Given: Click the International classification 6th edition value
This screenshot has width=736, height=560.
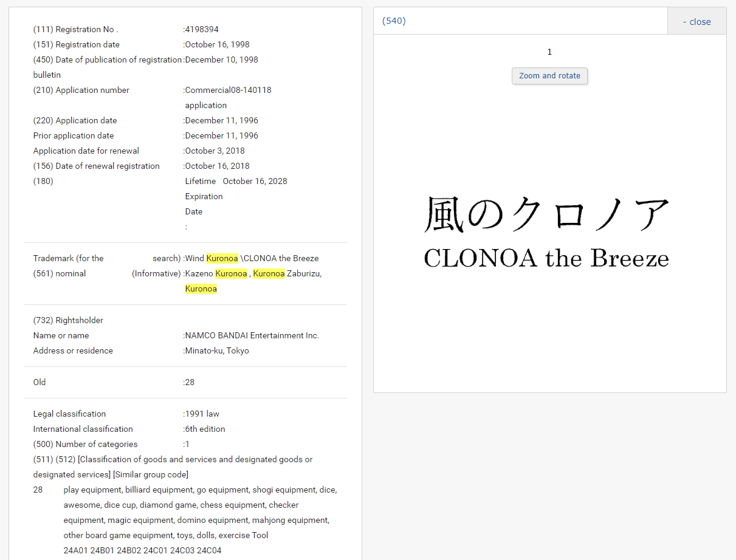Looking at the screenshot, I should [x=205, y=429].
